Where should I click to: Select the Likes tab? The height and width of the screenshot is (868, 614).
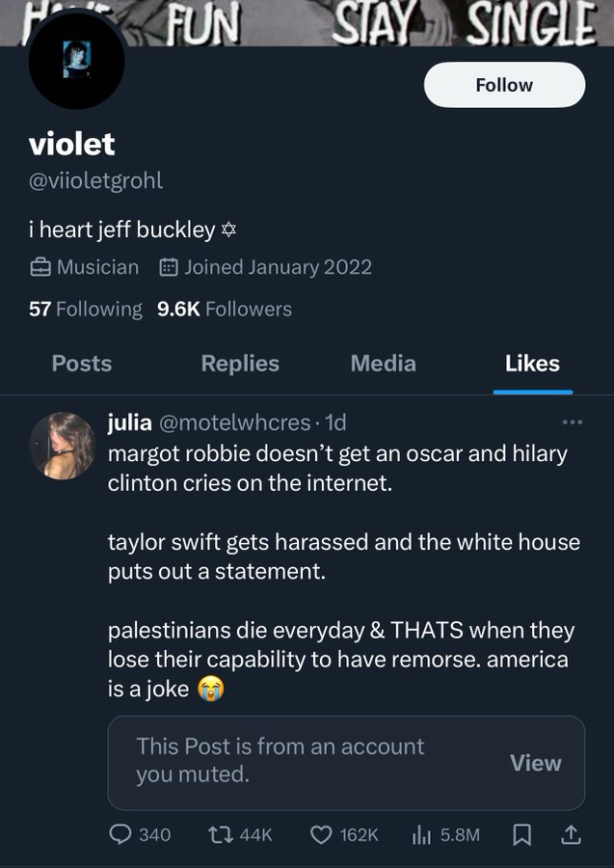532,364
